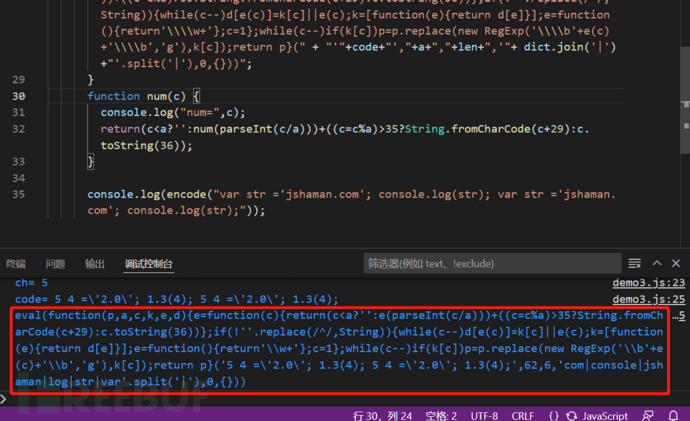Viewport: 690px width, 421px height.
Task: Select JavaScript language mode in status bar
Action: tap(605, 416)
